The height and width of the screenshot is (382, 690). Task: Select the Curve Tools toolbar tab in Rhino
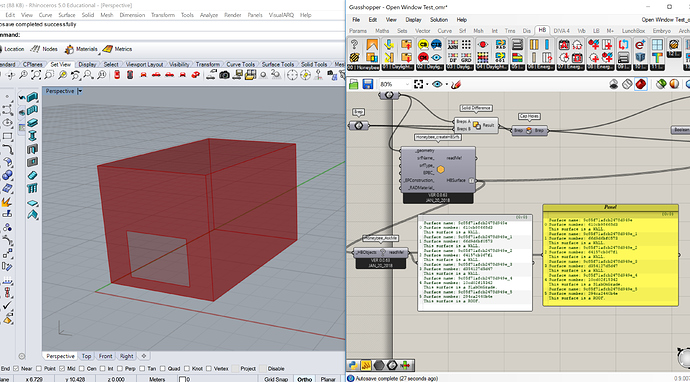pos(241,64)
